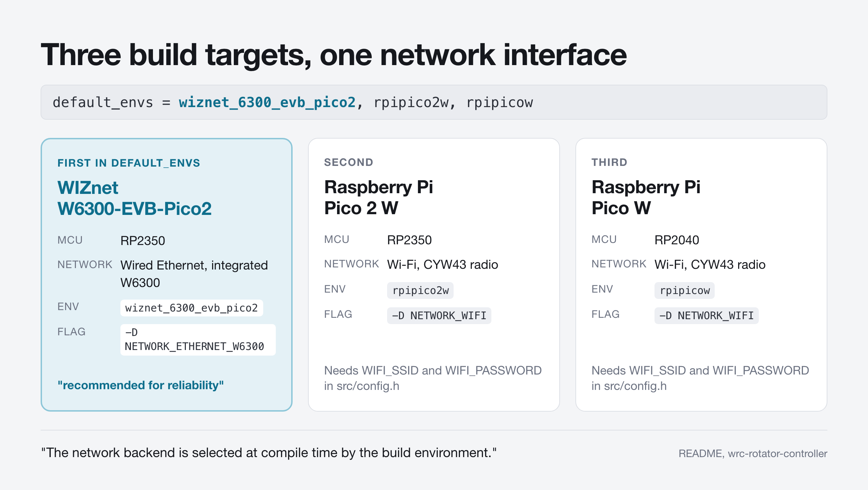Click the 'NETWORK' label in the Pico 2 W card
This screenshot has height=490, width=868.
351,264
